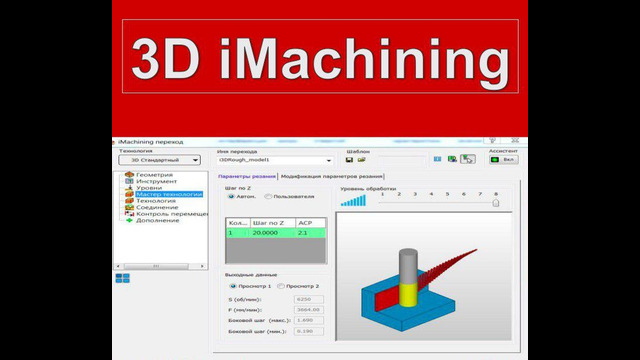Click the tree's right scroll arrow

click(x=202, y=266)
